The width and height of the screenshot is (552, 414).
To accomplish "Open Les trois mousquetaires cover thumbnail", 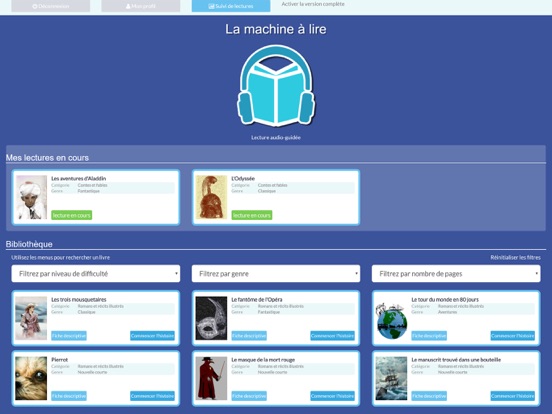I will [x=31, y=318].
